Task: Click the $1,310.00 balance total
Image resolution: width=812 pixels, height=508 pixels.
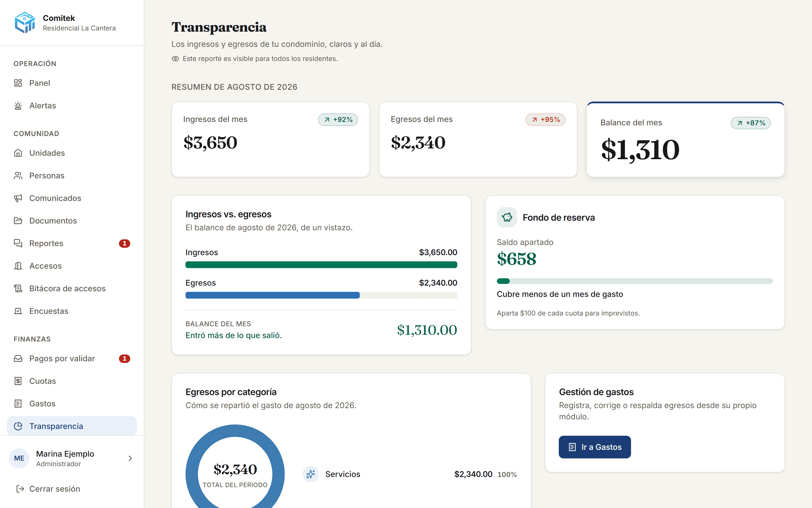Action: click(427, 330)
